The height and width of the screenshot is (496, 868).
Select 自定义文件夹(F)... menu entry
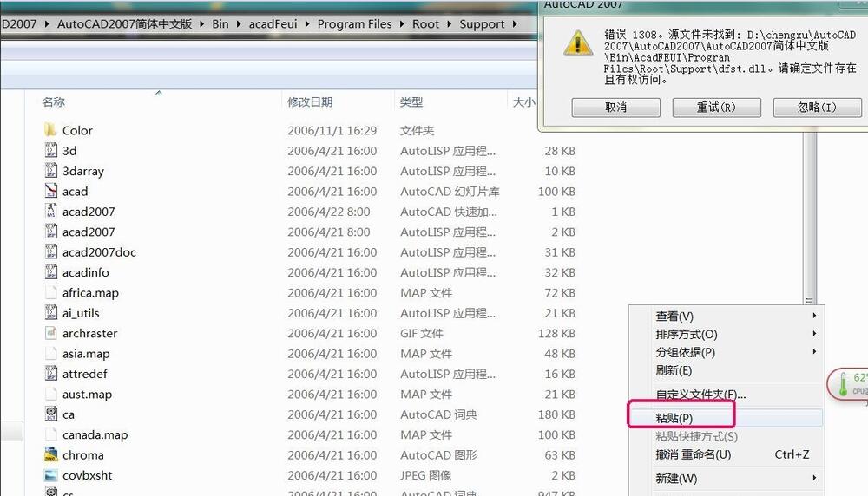[x=726, y=395]
